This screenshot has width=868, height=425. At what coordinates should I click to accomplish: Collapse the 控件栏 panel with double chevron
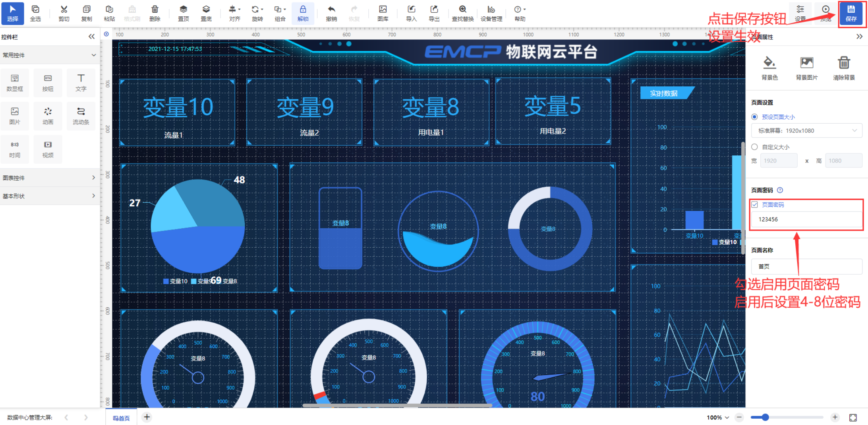click(x=92, y=37)
